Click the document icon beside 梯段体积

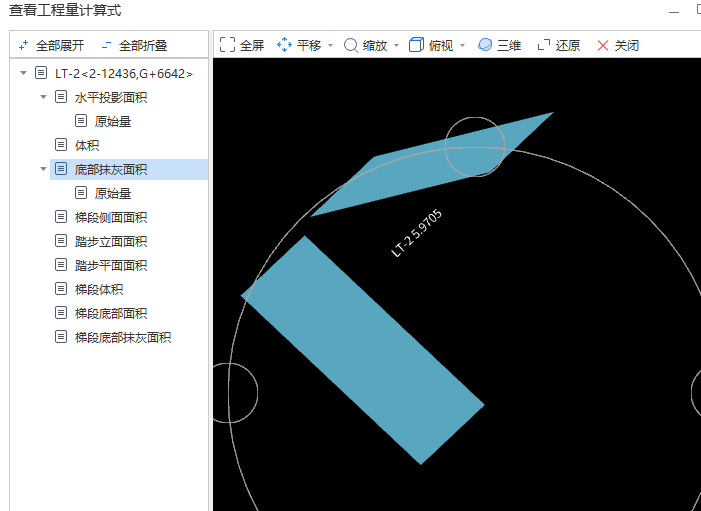coord(61,289)
